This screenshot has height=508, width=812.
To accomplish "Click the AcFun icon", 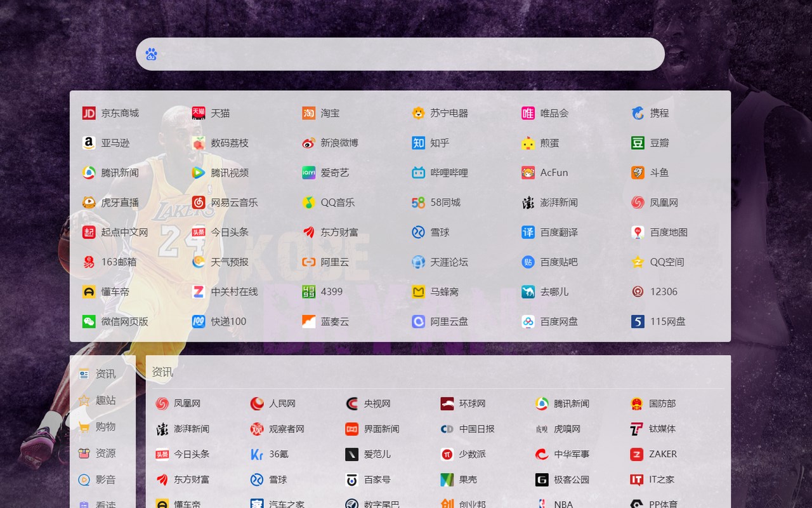I will click(x=528, y=173).
